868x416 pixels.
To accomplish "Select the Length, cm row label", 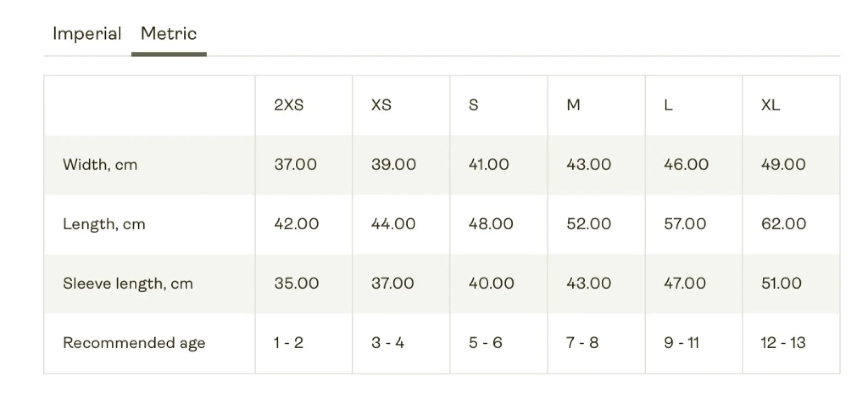I will 104,224.
